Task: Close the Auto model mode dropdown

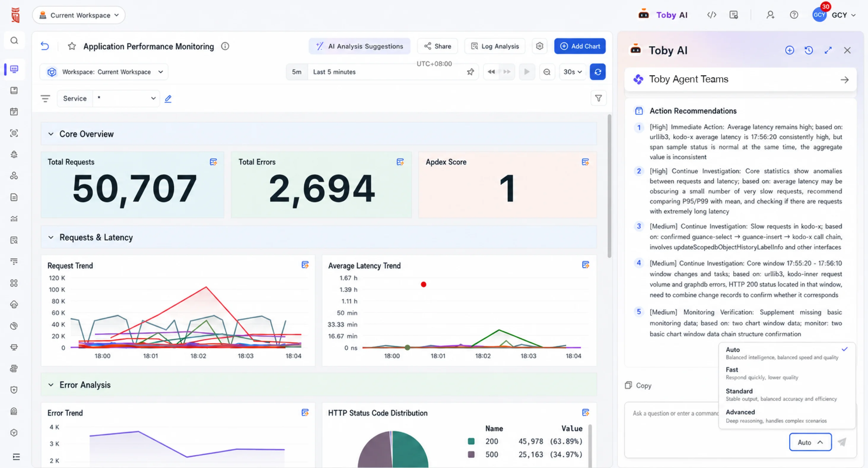Action: 810,442
